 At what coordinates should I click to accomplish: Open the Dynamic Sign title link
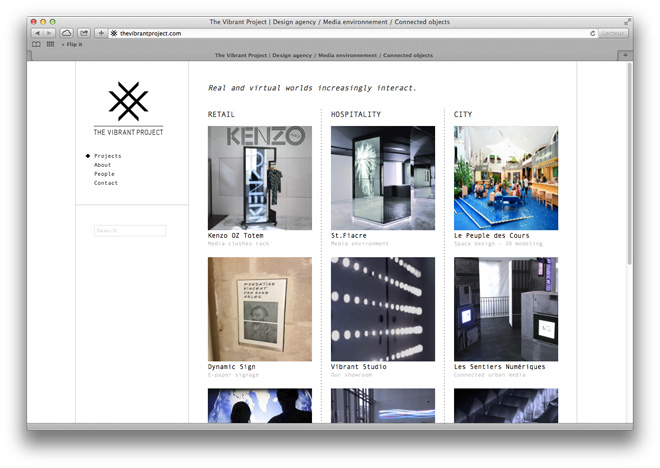[232, 367]
